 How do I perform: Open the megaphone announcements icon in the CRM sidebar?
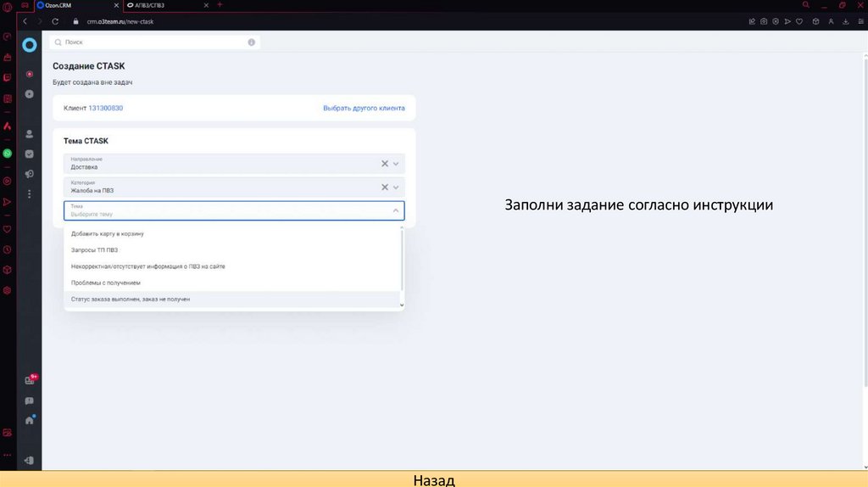pos(30,174)
